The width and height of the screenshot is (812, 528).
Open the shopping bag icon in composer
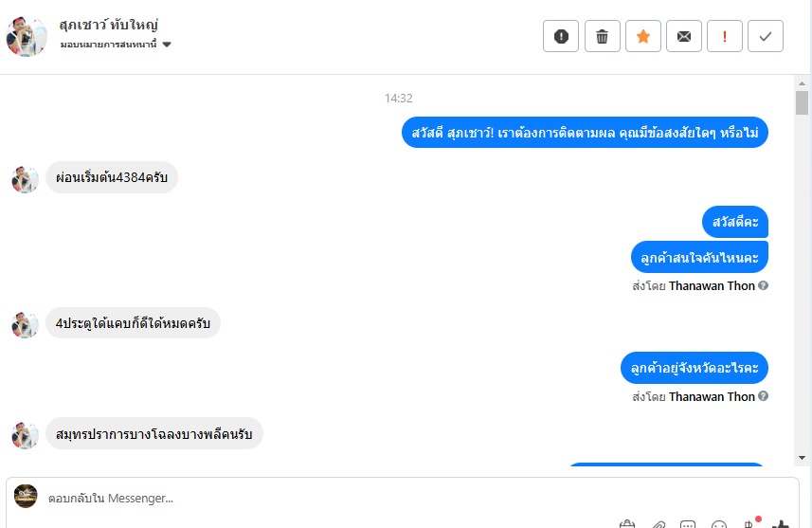coord(626,524)
